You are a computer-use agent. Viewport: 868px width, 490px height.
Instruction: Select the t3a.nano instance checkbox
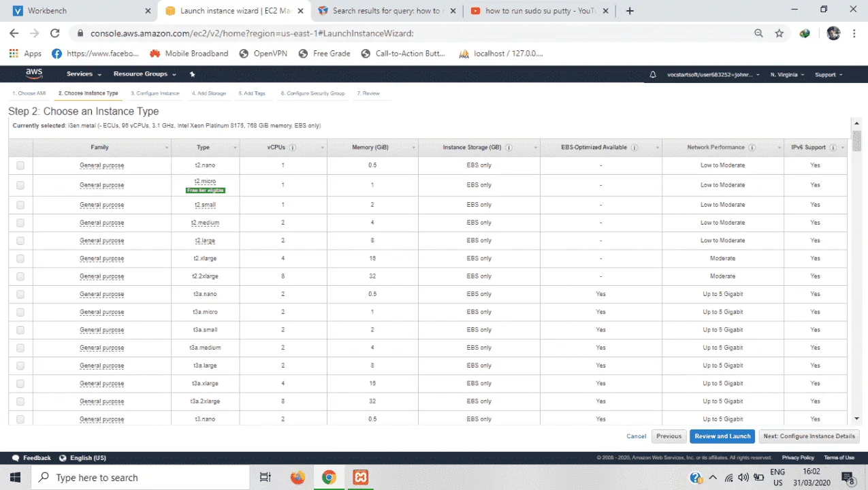[20, 294]
